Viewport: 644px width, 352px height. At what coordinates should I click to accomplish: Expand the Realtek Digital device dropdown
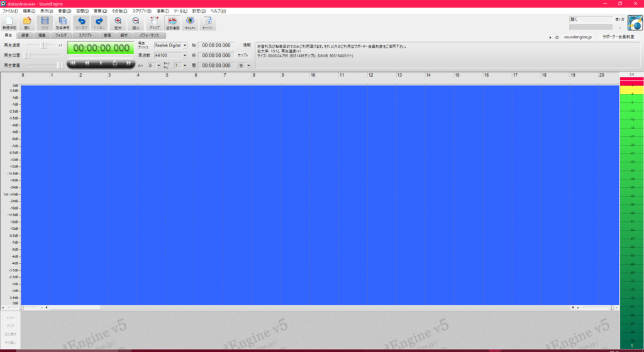pos(185,45)
